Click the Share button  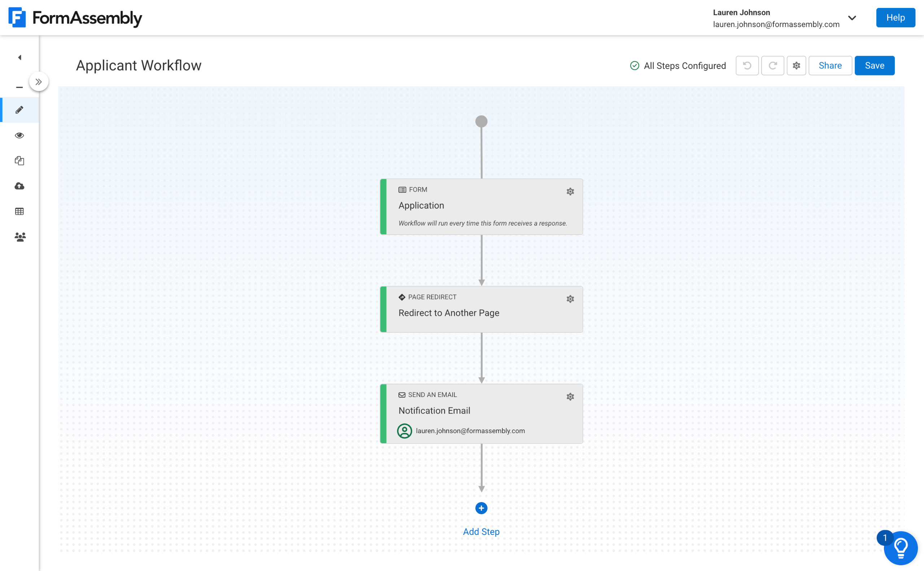pyautogui.click(x=830, y=66)
